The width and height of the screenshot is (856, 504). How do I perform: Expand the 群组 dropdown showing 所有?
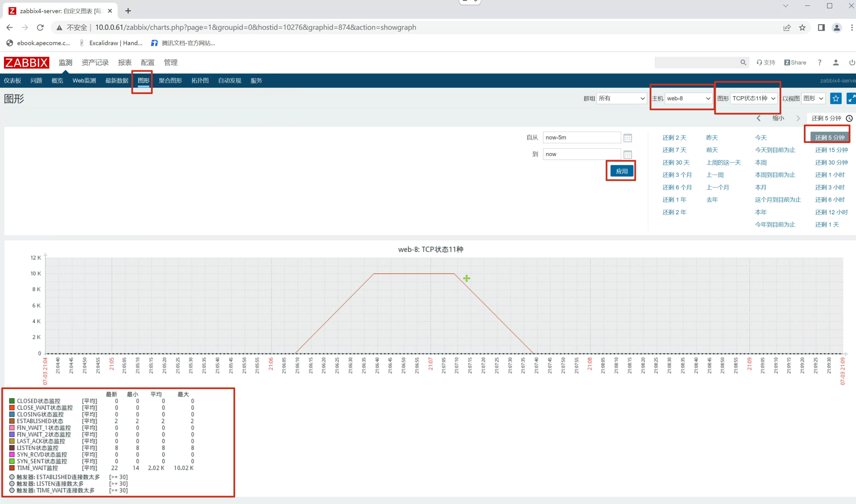pyautogui.click(x=621, y=99)
